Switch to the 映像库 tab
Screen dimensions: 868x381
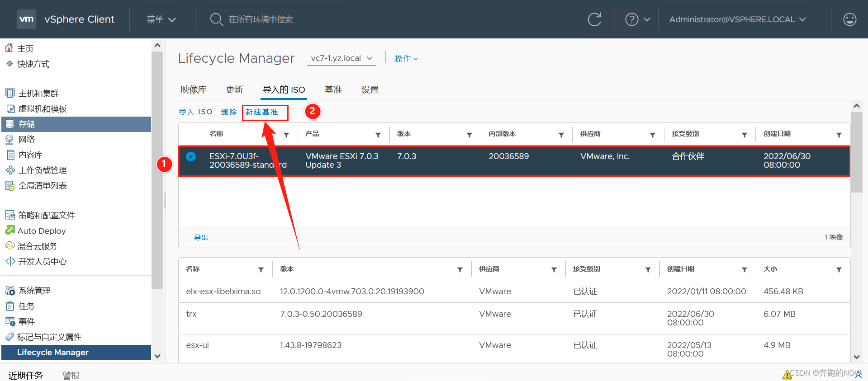[x=194, y=89]
